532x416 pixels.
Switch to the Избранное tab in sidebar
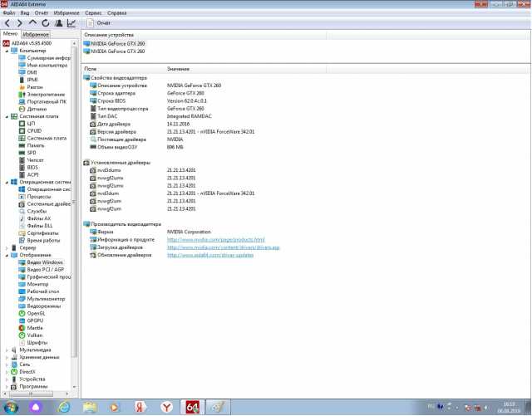point(36,34)
